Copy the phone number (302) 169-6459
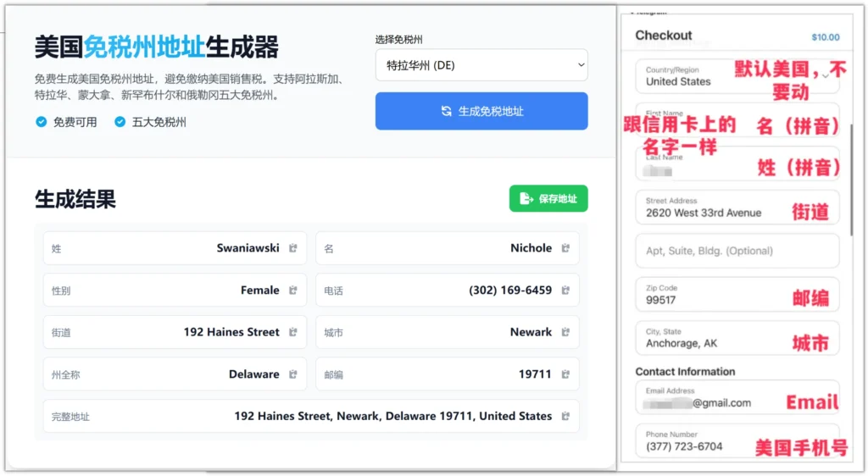This screenshot has width=868, height=476. [565, 291]
